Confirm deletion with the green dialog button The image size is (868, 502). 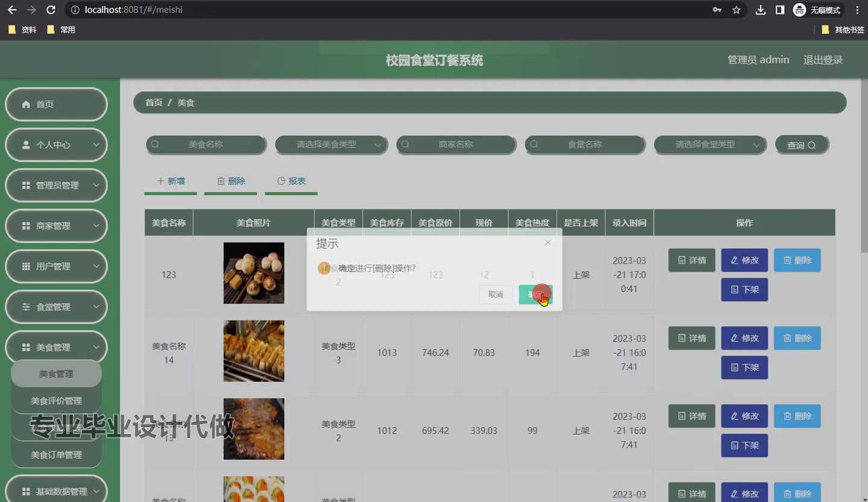coord(536,294)
